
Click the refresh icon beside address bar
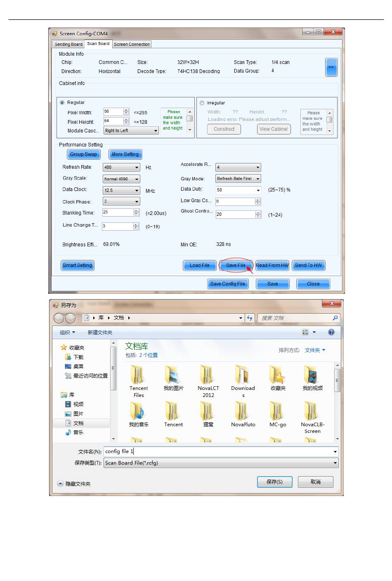(249, 318)
